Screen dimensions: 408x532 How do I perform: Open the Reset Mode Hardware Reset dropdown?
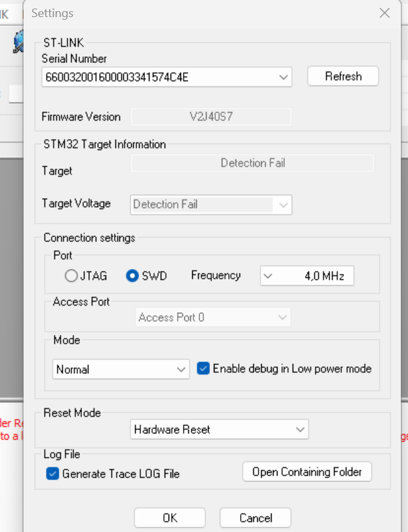[220, 430]
